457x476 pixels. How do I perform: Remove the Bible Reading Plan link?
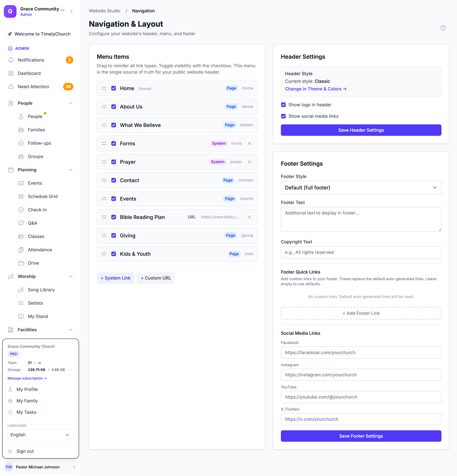pyautogui.click(x=249, y=217)
